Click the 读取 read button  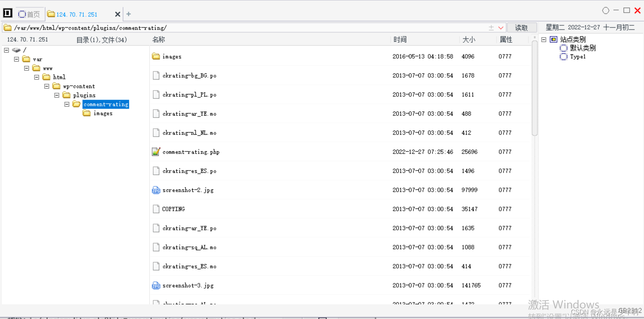coord(521,28)
